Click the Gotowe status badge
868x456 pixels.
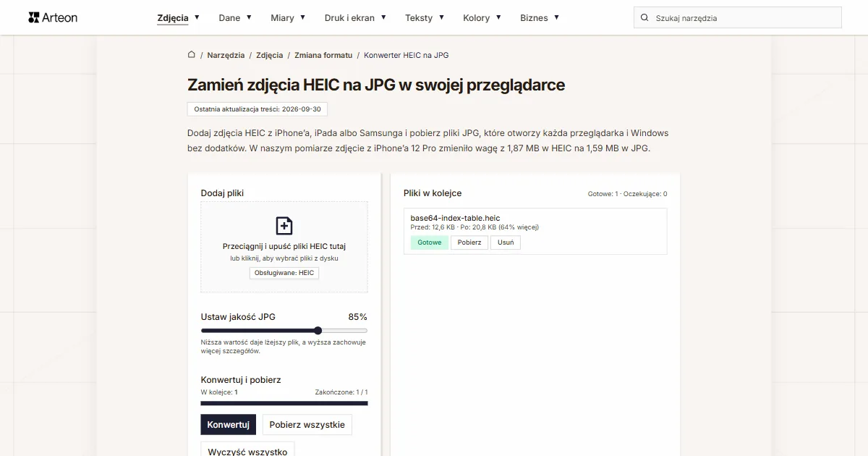(430, 242)
